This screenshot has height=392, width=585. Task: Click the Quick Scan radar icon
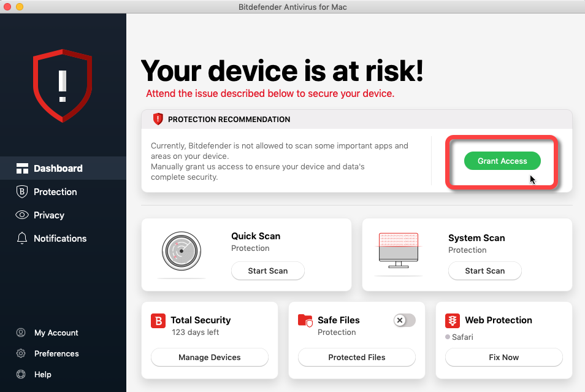pos(182,251)
